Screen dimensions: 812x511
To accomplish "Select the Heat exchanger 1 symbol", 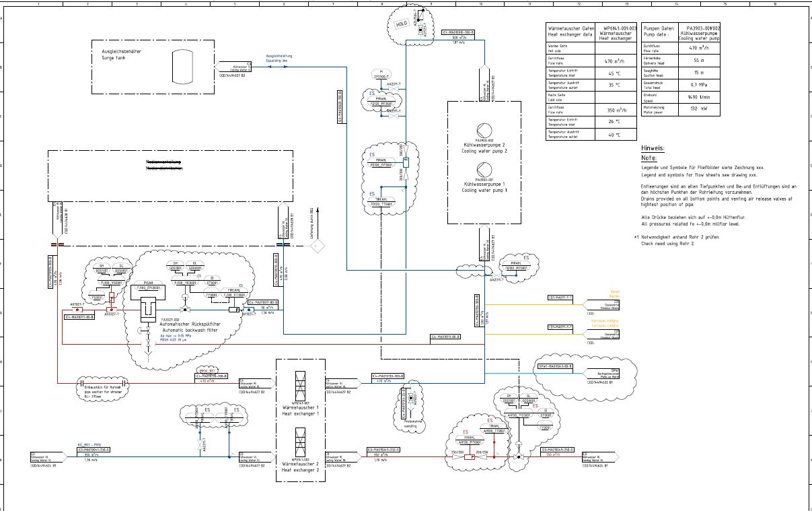I will [x=301, y=385].
